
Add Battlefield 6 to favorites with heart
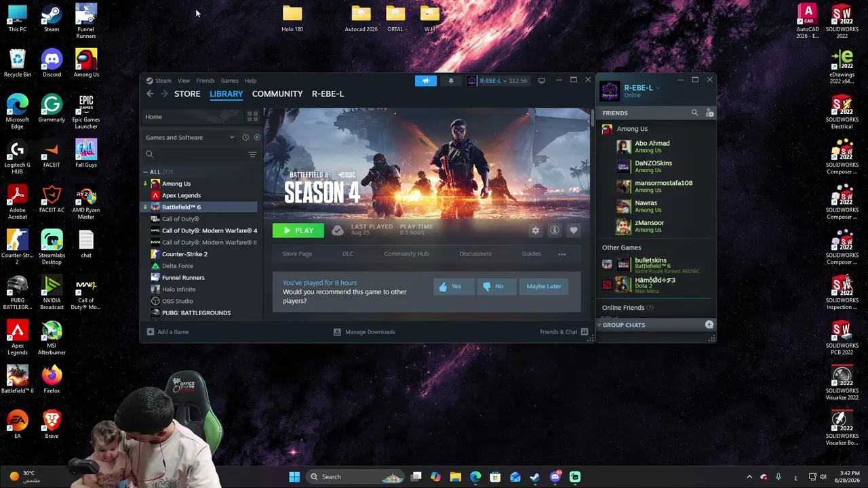(x=574, y=230)
